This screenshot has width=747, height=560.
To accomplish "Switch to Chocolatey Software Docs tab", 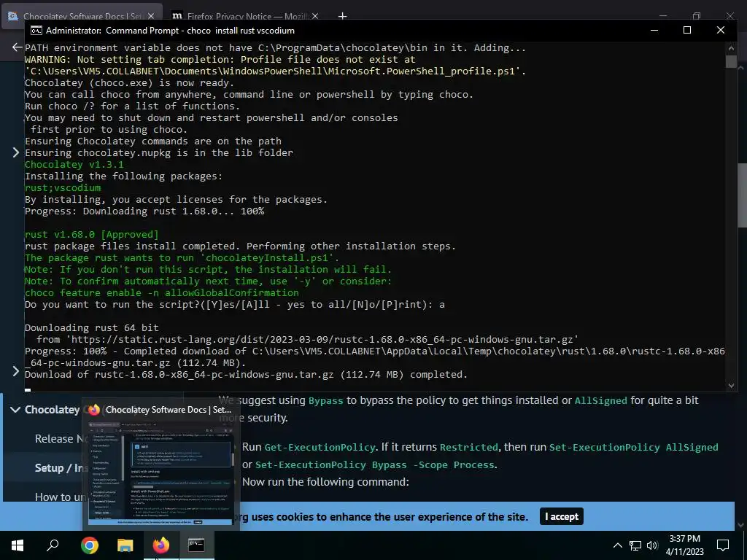I will point(82,16).
